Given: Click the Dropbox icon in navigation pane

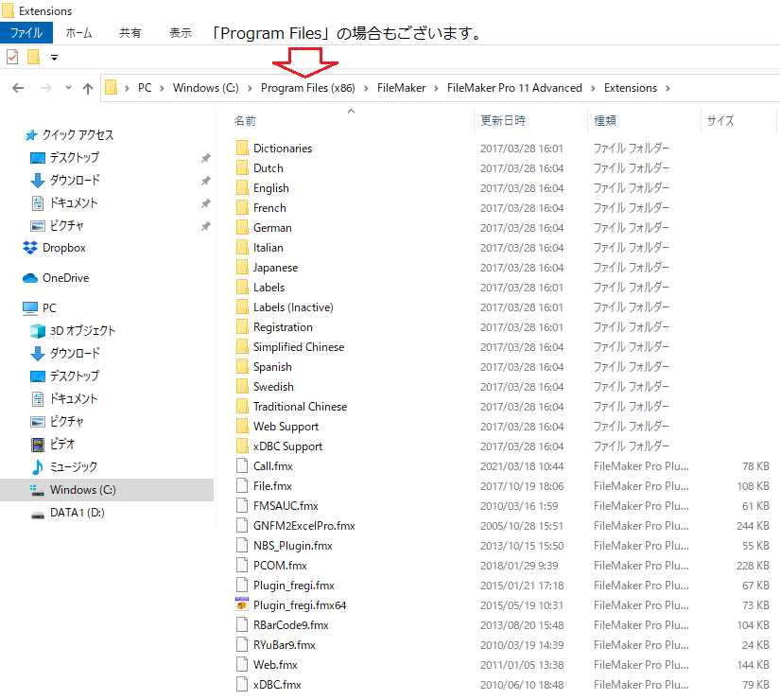Looking at the screenshot, I should 30,248.
